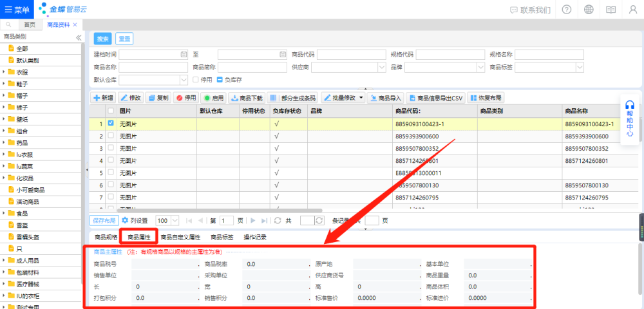Screen dimensions: 644x309
Task: Select 小可爱商品 category
Action: [30, 190]
